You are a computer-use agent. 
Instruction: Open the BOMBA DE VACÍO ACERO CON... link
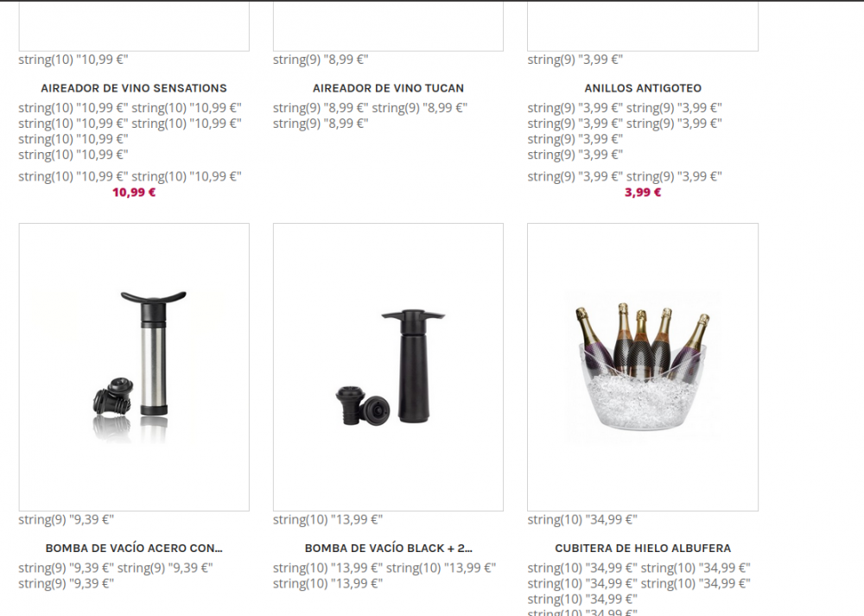click(x=134, y=549)
